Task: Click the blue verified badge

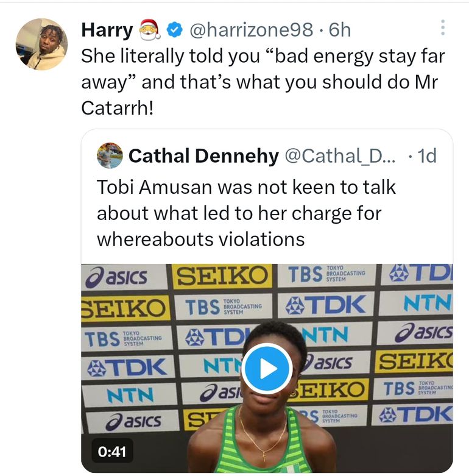Action: 175,29
